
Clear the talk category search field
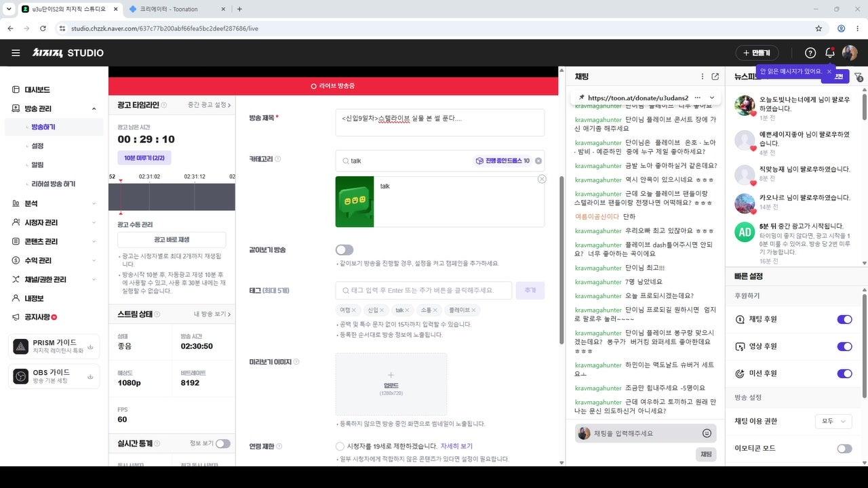pyautogui.click(x=538, y=161)
